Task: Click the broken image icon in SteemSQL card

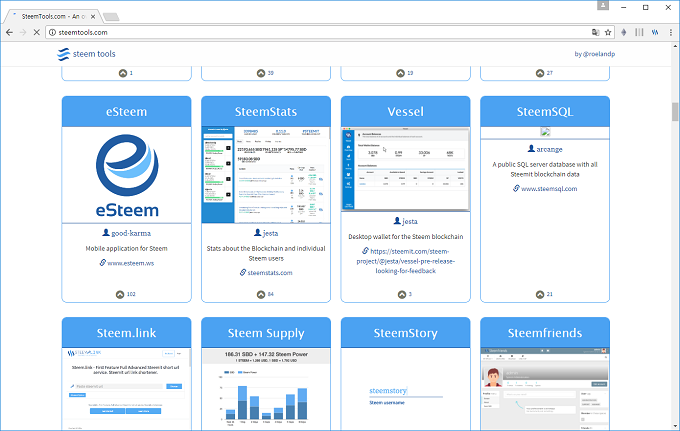Action: pyautogui.click(x=545, y=132)
